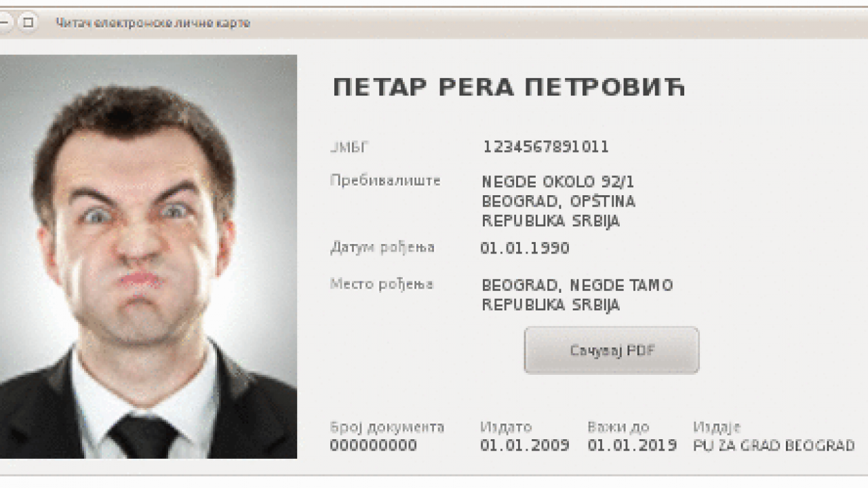Image resolution: width=868 pixels, height=488 pixels.
Task: Click the ЈМБГ field label
Action: [349, 146]
